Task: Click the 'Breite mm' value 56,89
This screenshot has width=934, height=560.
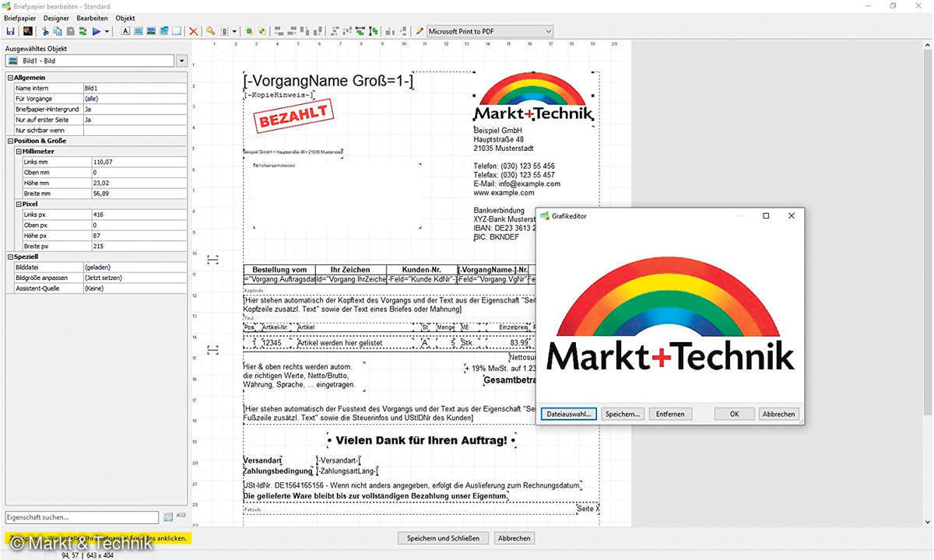Action: pos(139,193)
